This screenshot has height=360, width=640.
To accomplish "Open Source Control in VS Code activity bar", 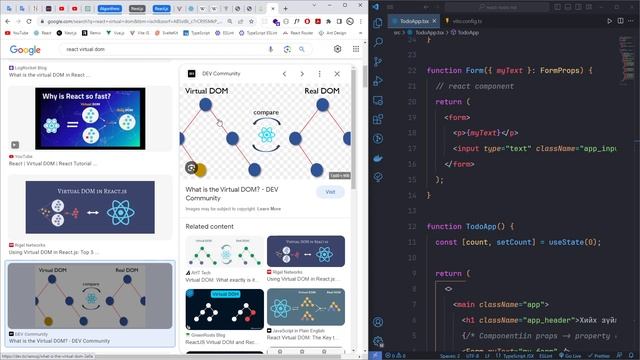I will pyautogui.click(x=378, y=62).
